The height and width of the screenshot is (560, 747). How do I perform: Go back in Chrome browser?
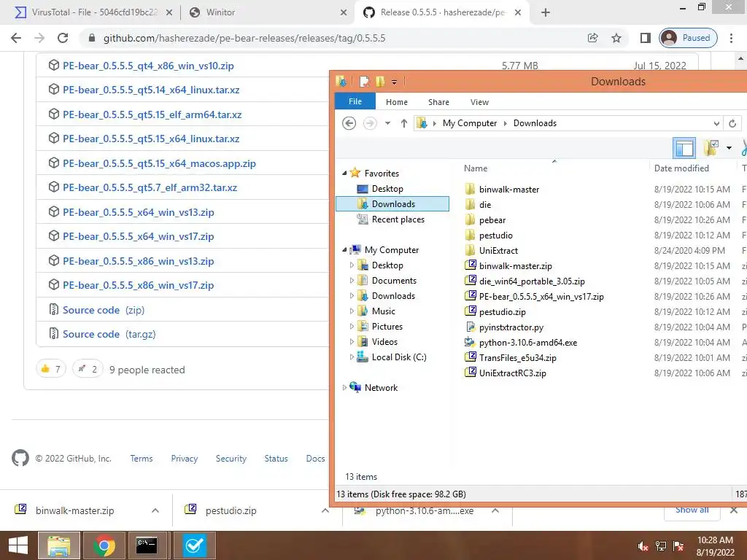[16, 38]
